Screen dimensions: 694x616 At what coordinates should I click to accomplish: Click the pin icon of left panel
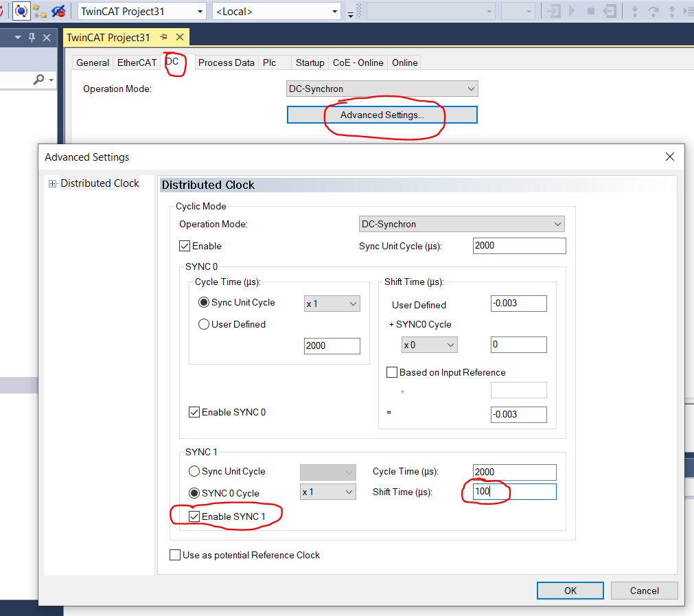(x=32, y=38)
